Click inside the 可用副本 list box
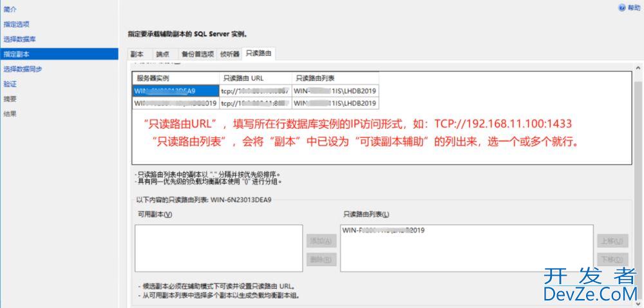 click(218, 248)
